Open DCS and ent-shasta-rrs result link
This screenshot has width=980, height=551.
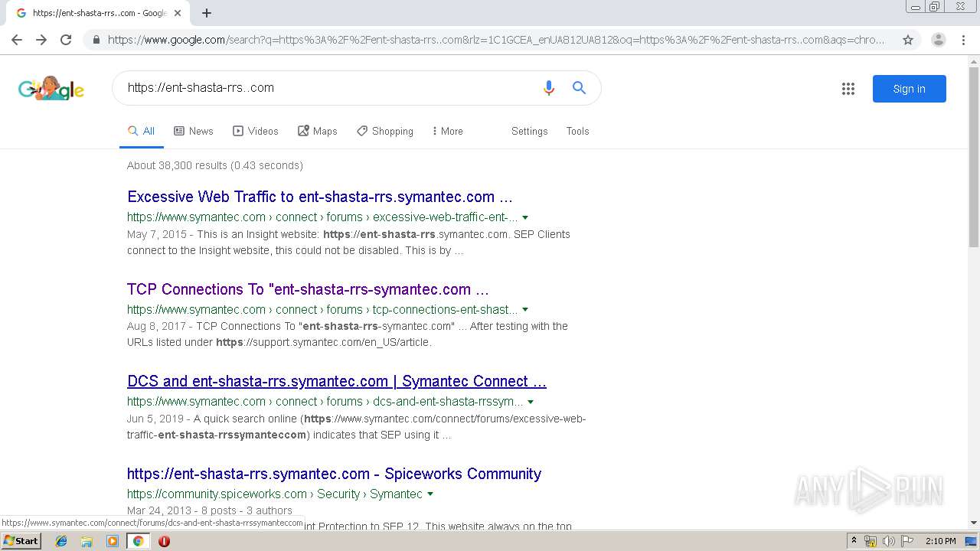(337, 381)
